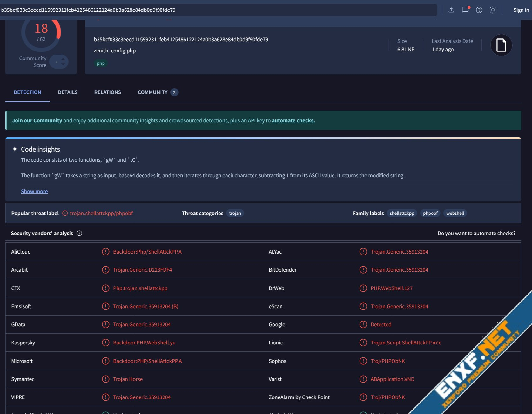
Task: Switch to the COMMUNITY tab
Action: pyautogui.click(x=158, y=92)
